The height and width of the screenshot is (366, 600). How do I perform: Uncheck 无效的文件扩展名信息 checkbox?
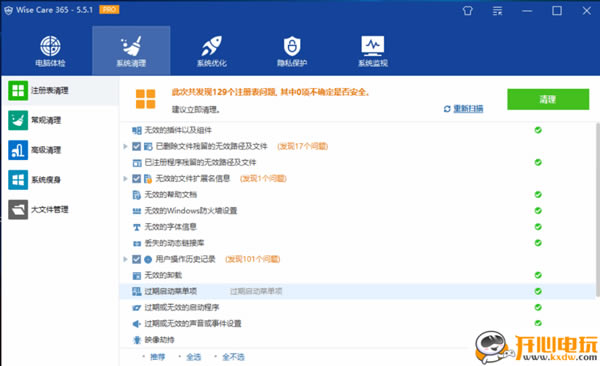[x=136, y=178]
